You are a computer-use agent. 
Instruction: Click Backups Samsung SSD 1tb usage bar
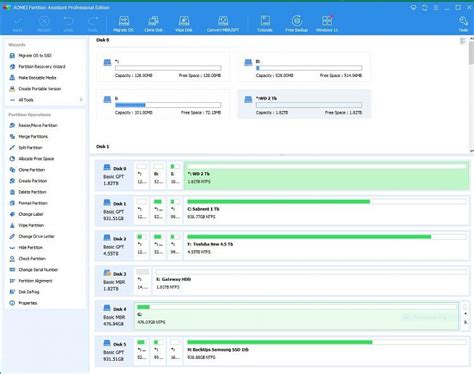(x=326, y=342)
